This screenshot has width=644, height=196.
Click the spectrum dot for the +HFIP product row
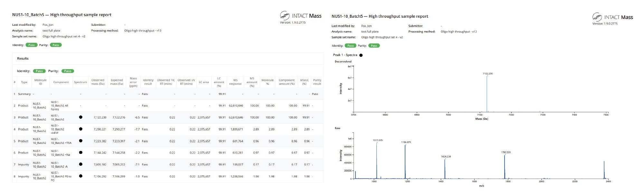(x=80, y=129)
